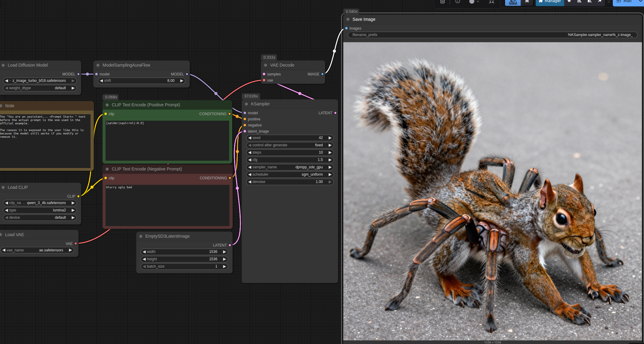Click the filename_prefix field in Save Image
Image resolution: width=644 pixels, height=344 pixels.
click(492, 35)
